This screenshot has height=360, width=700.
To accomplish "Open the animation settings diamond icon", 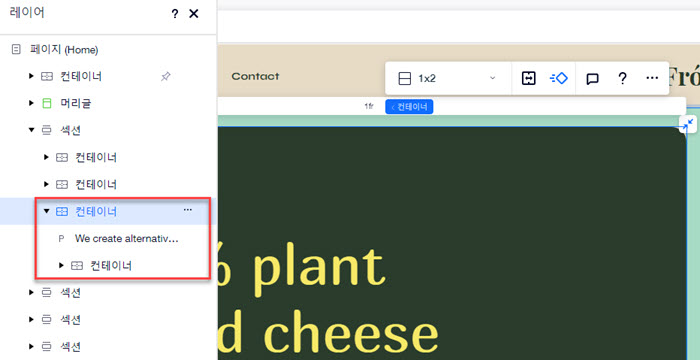I will pos(559,78).
